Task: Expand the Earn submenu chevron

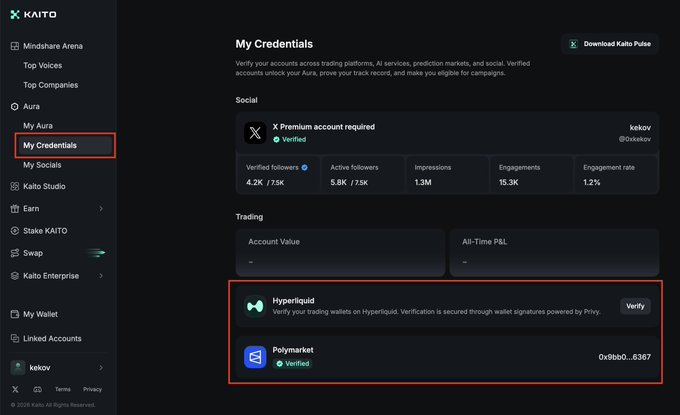Action: coord(101,209)
